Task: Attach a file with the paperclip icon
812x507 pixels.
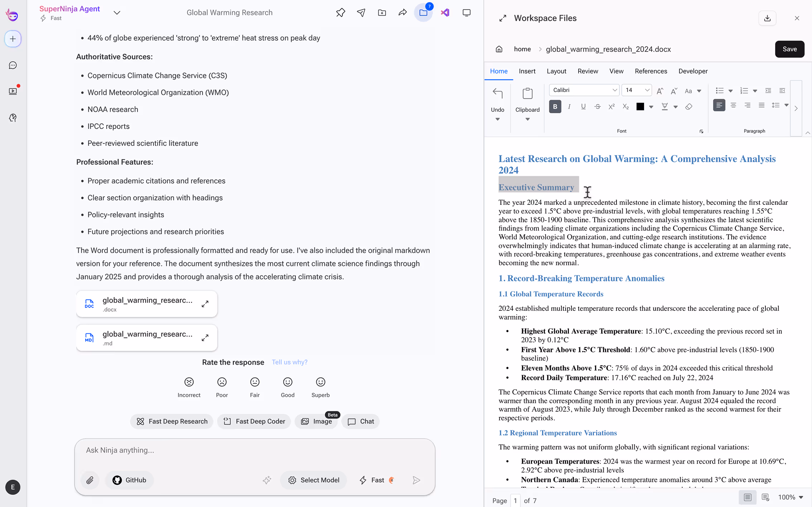Action: pyautogui.click(x=90, y=480)
